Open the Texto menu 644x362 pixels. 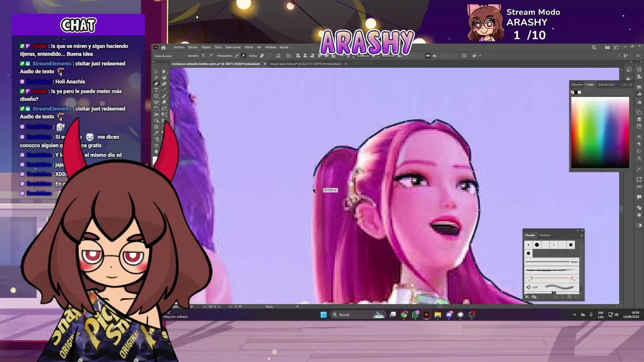click(218, 47)
